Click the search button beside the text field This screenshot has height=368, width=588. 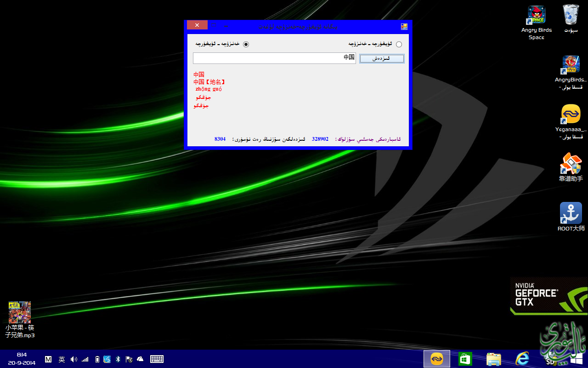pos(381,58)
